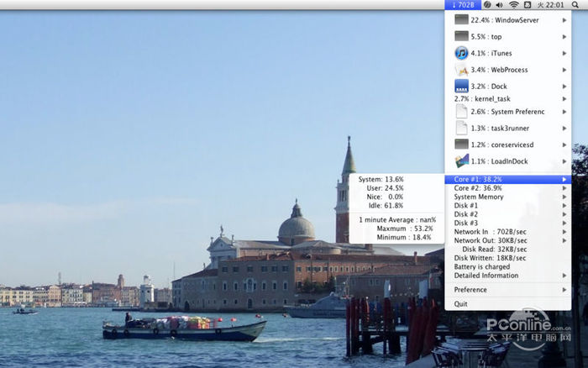Click the Dock process icon
Screen dimensions: 588x368
click(x=460, y=86)
